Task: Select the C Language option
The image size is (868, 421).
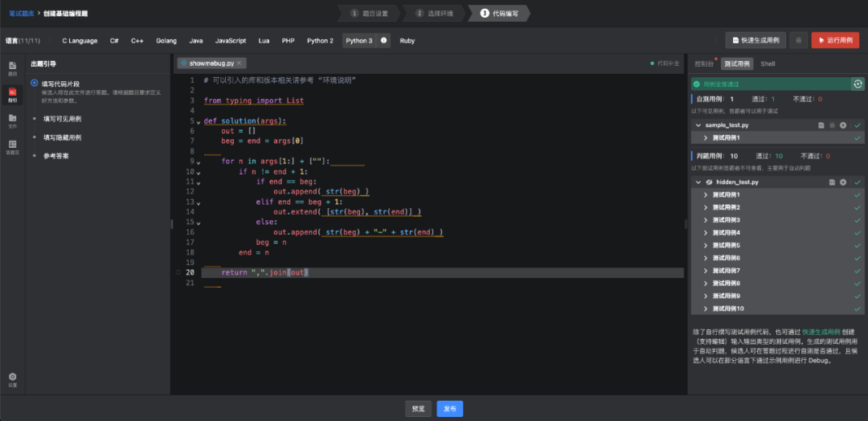Action: click(x=80, y=40)
